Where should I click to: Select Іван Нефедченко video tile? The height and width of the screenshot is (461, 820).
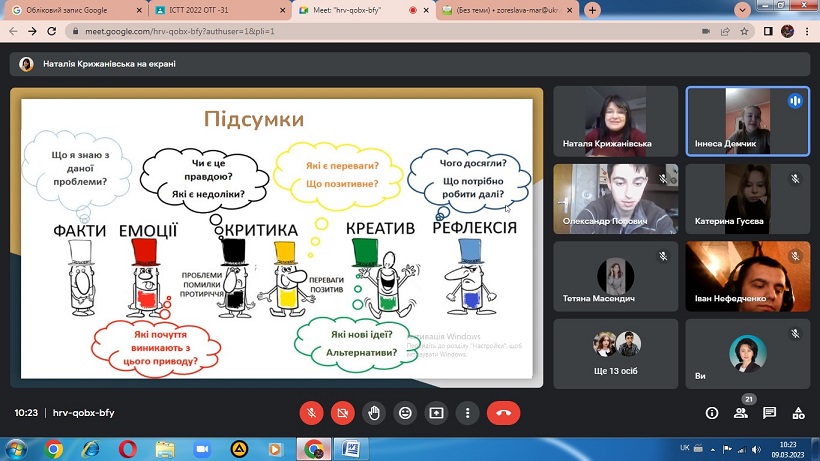pyautogui.click(x=748, y=276)
